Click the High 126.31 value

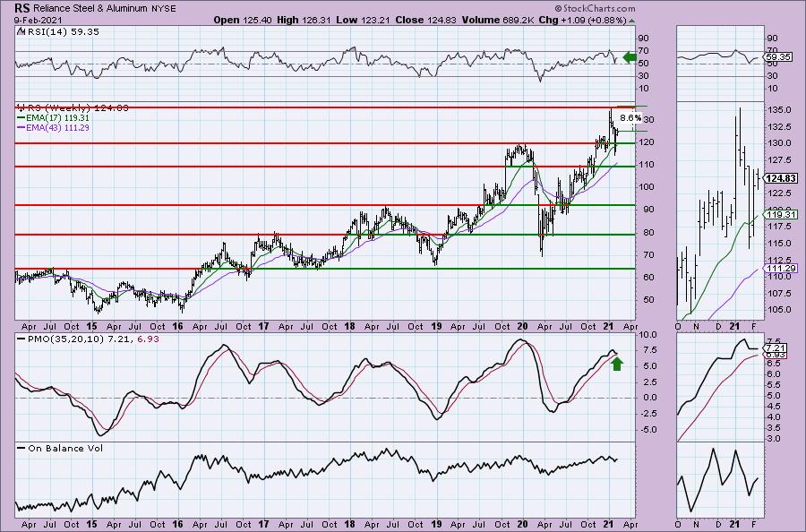click(304, 20)
